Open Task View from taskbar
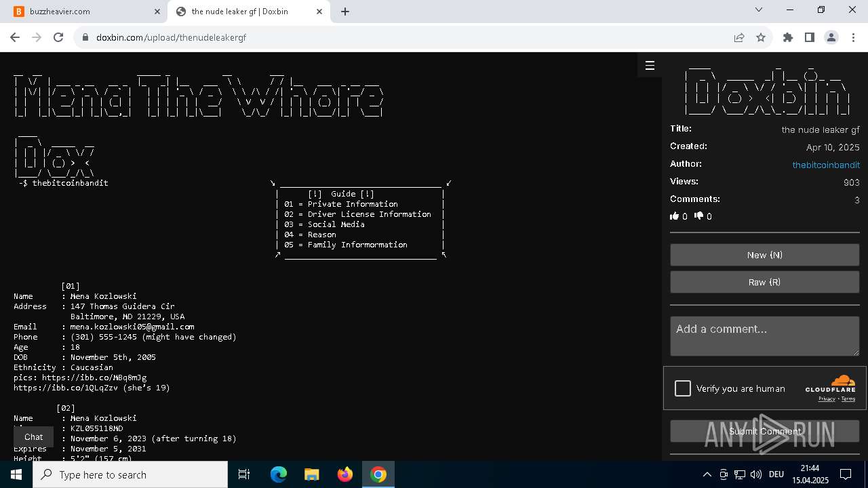The height and width of the screenshot is (488, 868). (x=244, y=474)
